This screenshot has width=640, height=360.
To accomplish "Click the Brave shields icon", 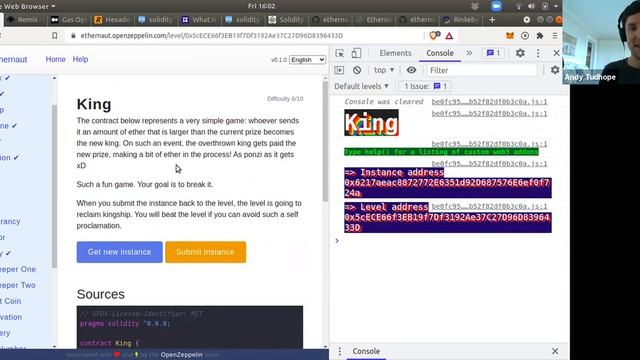I will 434,36.
